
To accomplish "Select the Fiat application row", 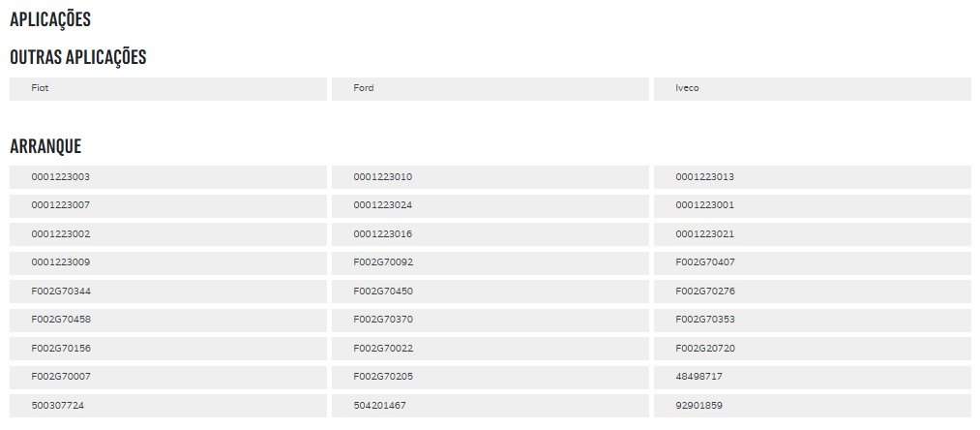I will pyautogui.click(x=168, y=89).
